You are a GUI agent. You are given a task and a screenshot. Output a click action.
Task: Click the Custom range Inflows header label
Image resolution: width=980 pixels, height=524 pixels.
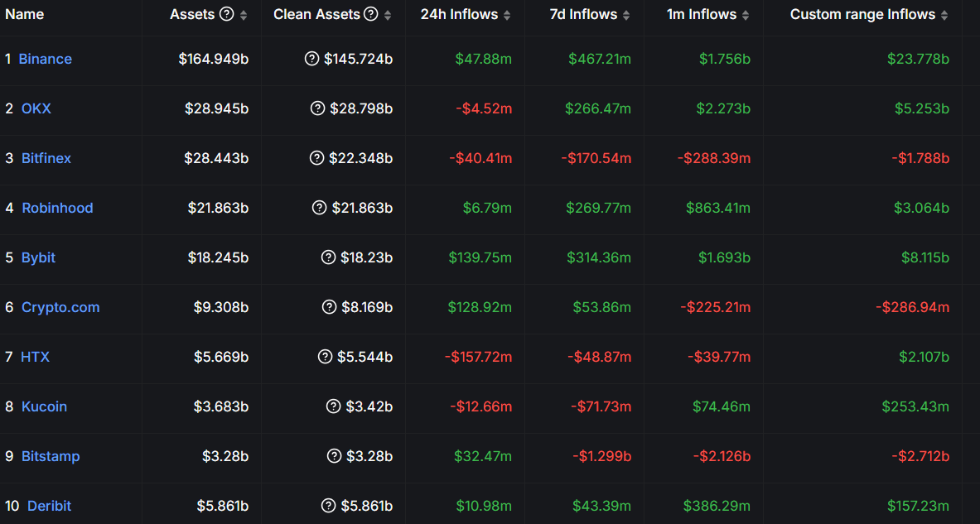(x=862, y=14)
